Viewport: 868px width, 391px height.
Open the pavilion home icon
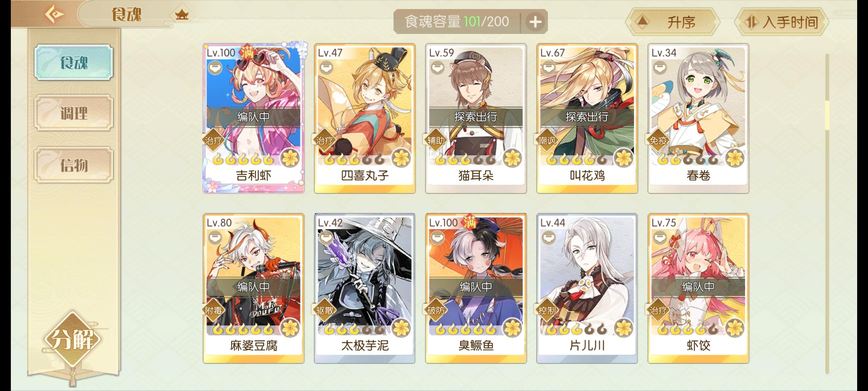tap(182, 15)
